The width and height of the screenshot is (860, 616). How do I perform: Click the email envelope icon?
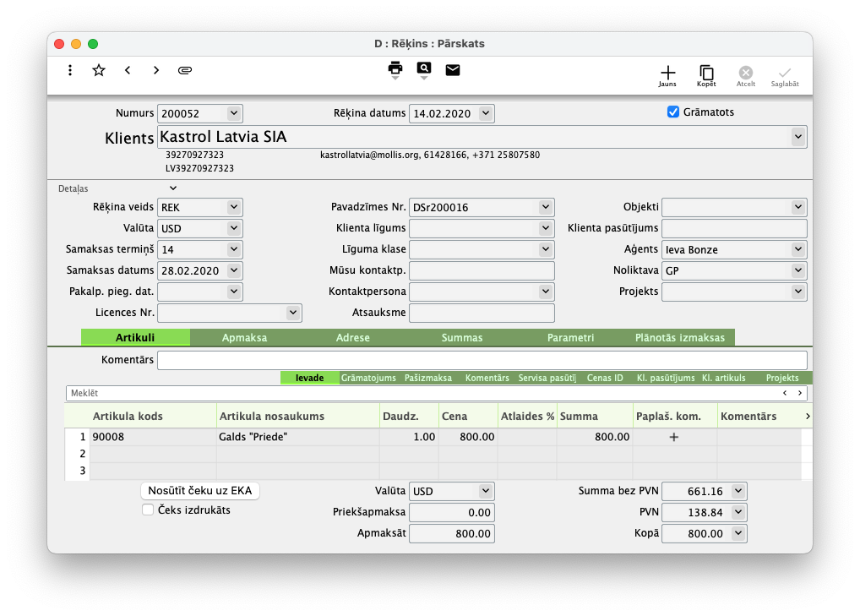[x=453, y=69]
